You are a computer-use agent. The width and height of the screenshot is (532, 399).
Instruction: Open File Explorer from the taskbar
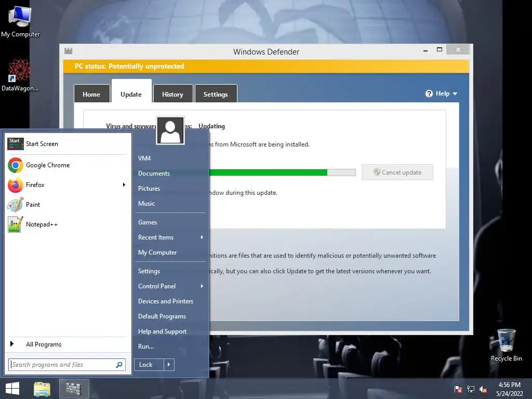pos(42,389)
